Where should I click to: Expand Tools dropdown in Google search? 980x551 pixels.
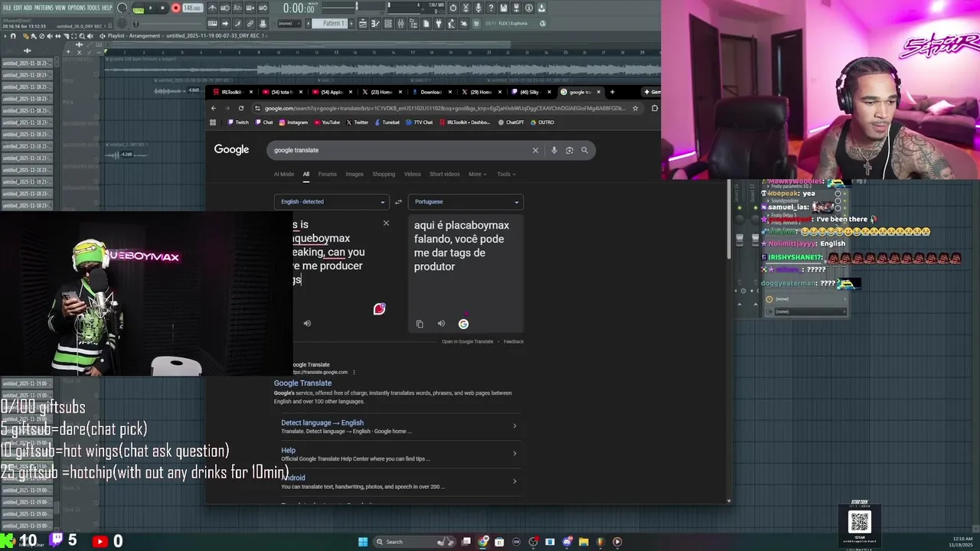click(506, 174)
